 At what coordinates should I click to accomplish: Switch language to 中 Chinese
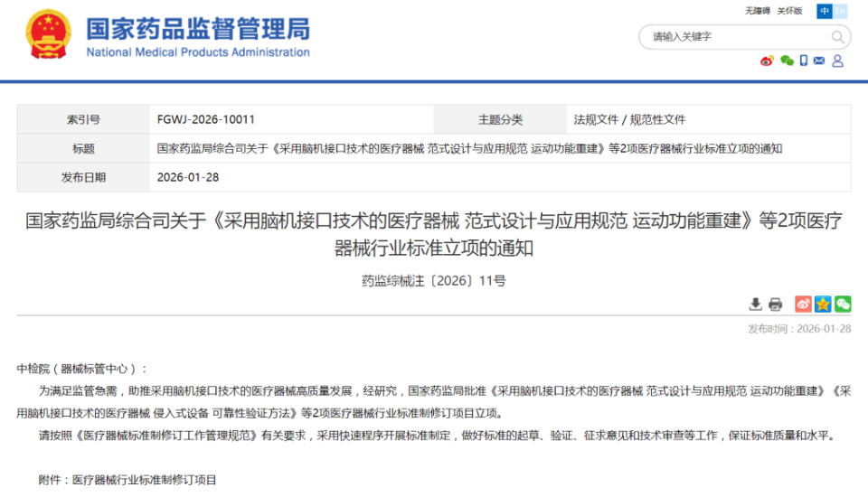(825, 11)
